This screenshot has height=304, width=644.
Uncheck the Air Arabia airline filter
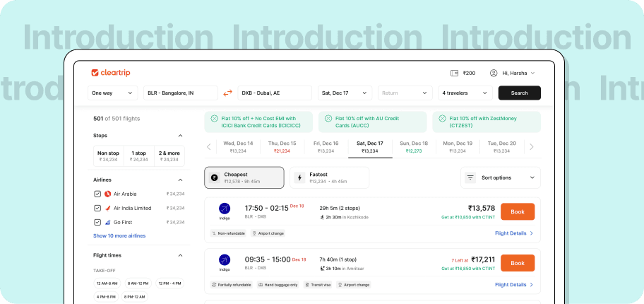point(97,194)
